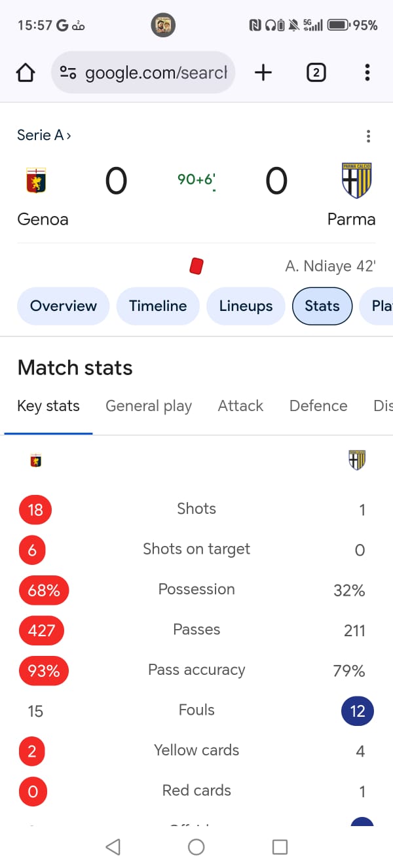The image size is (393, 868).
Task: Tap the Android back navigation button
Action: [x=113, y=847]
